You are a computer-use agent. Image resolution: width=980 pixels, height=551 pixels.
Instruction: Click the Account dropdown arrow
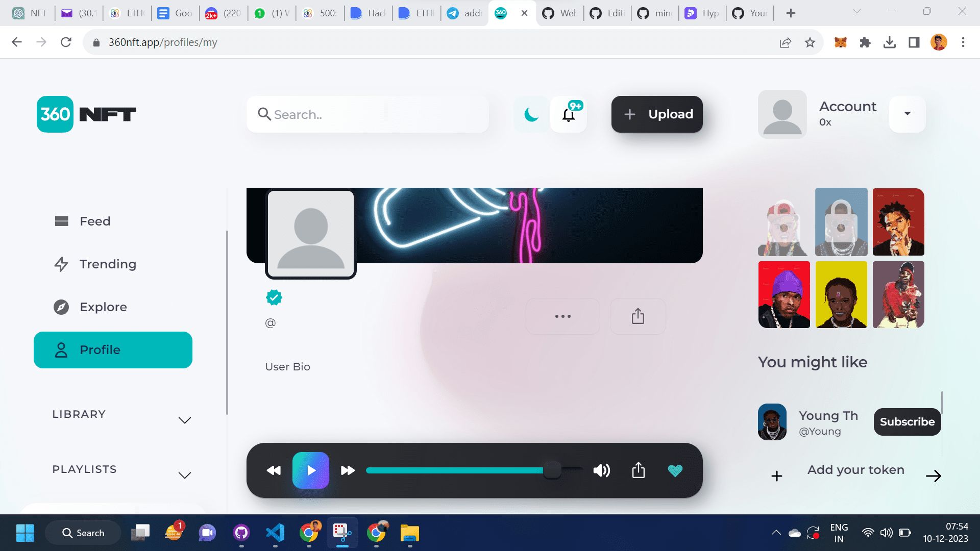click(908, 113)
